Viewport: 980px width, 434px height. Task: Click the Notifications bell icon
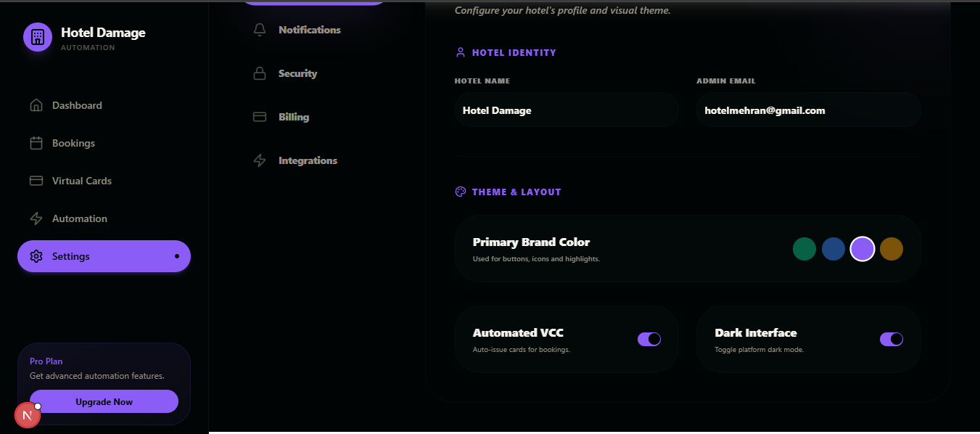click(260, 30)
